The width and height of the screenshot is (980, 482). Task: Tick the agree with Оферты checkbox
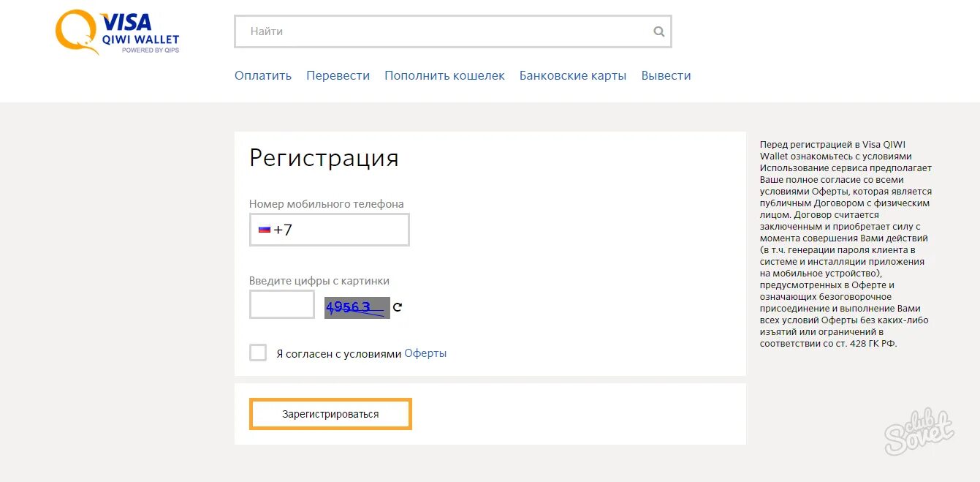point(258,353)
